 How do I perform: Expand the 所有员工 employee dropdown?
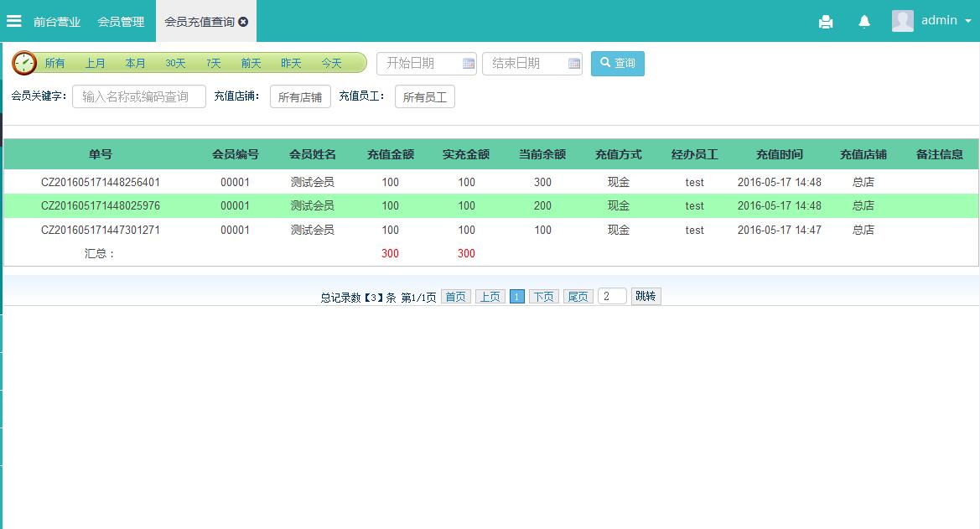click(x=425, y=97)
